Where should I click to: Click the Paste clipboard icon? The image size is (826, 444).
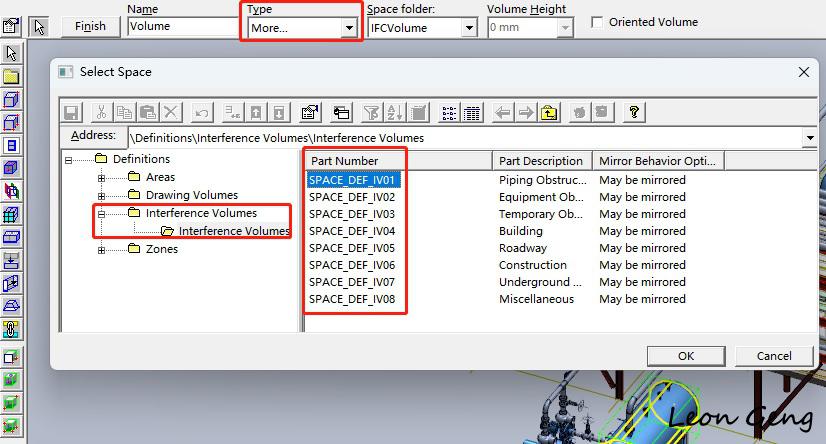point(148,113)
